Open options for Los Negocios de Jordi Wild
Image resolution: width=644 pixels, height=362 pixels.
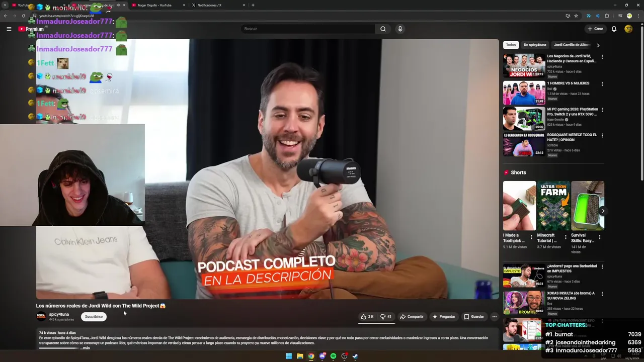tap(602, 57)
